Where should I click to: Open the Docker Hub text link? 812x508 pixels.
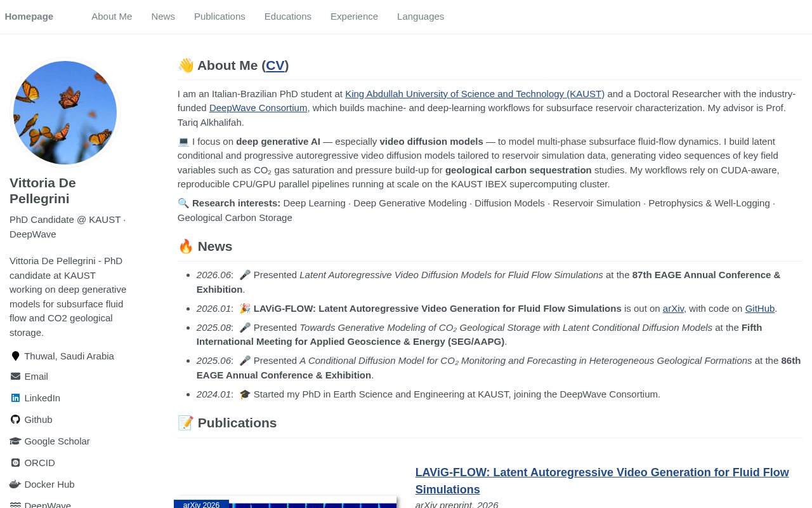pos(49,485)
